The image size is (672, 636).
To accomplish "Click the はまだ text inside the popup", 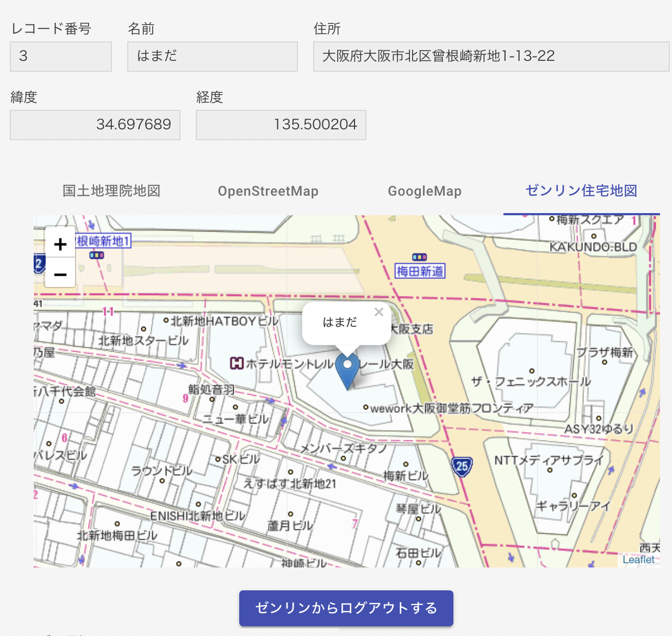I will 340,322.
